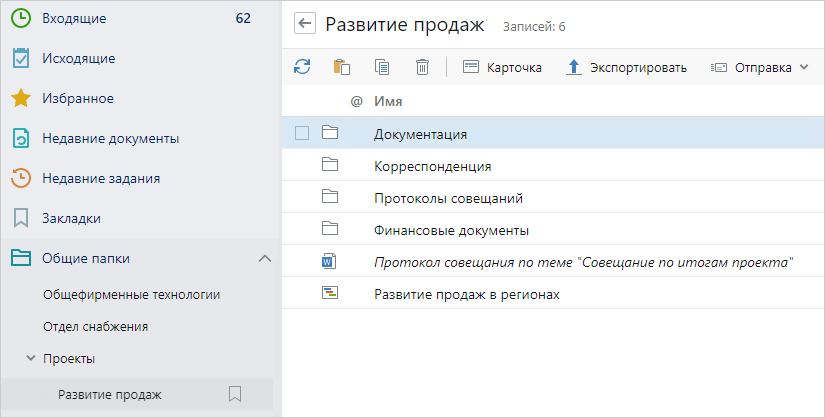Open the Финансовые документы folder

[451, 230]
